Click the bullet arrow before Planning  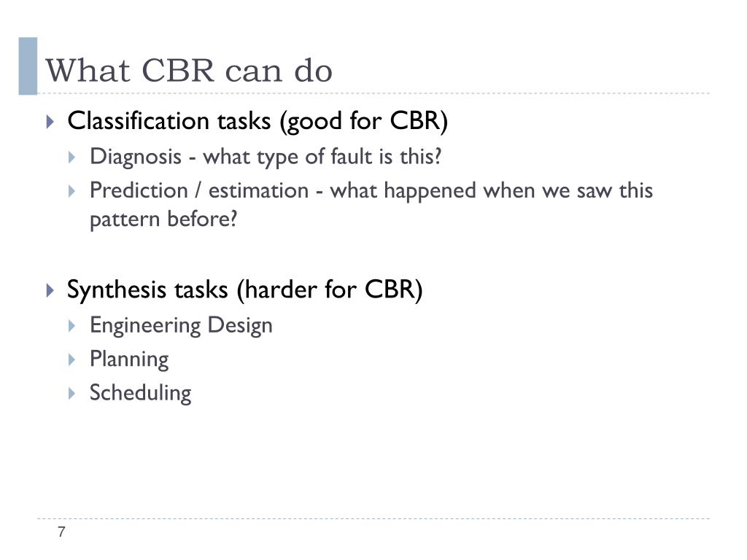pos(72,359)
